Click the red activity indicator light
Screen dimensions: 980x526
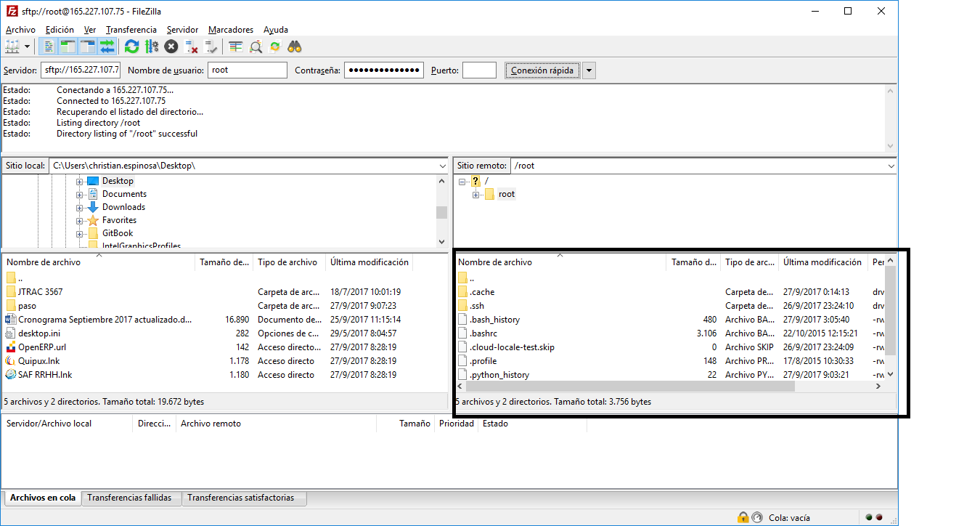tap(879, 518)
